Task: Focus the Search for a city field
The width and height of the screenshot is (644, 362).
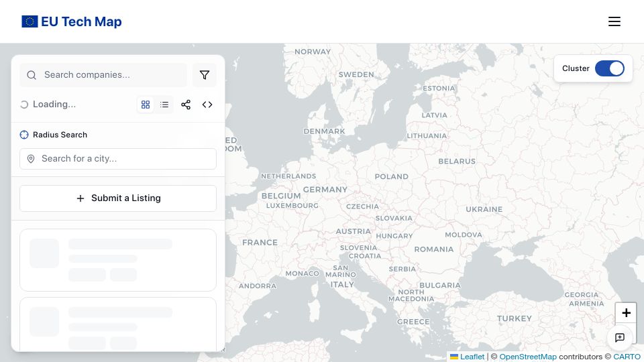Action: pyautogui.click(x=118, y=159)
